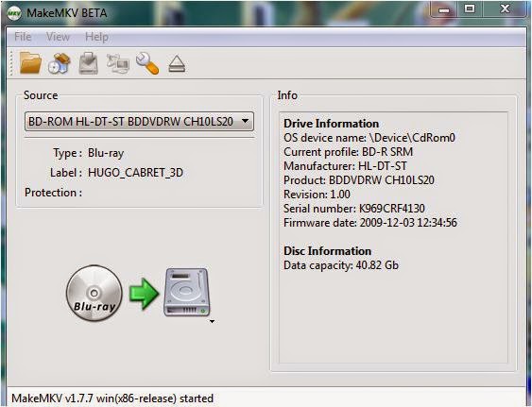
Task: Open the View menu
Action: click(58, 37)
